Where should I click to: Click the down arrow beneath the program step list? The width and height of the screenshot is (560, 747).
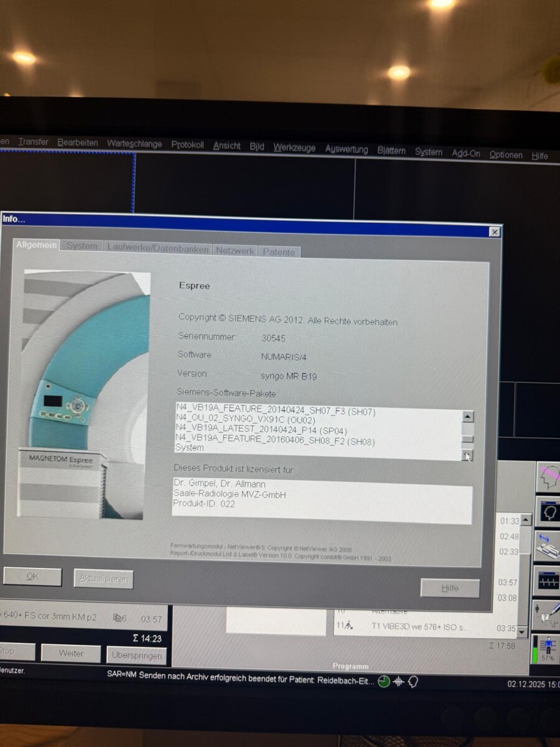523,632
